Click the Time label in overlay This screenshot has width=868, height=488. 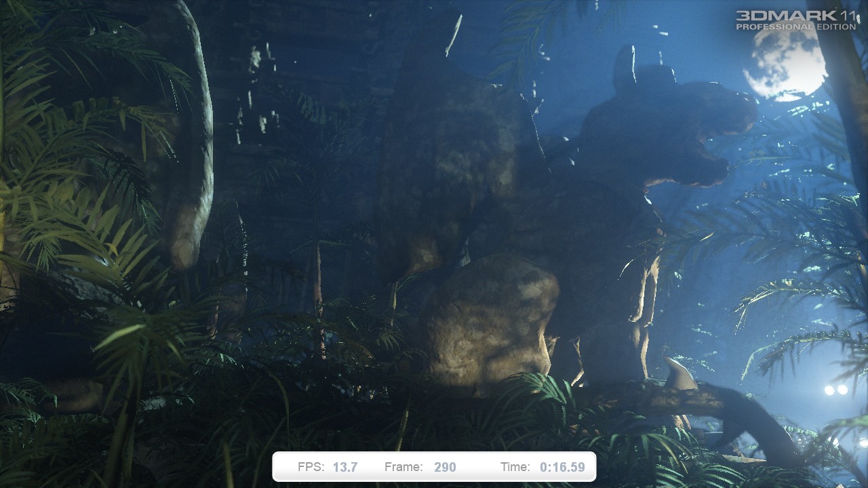515,467
